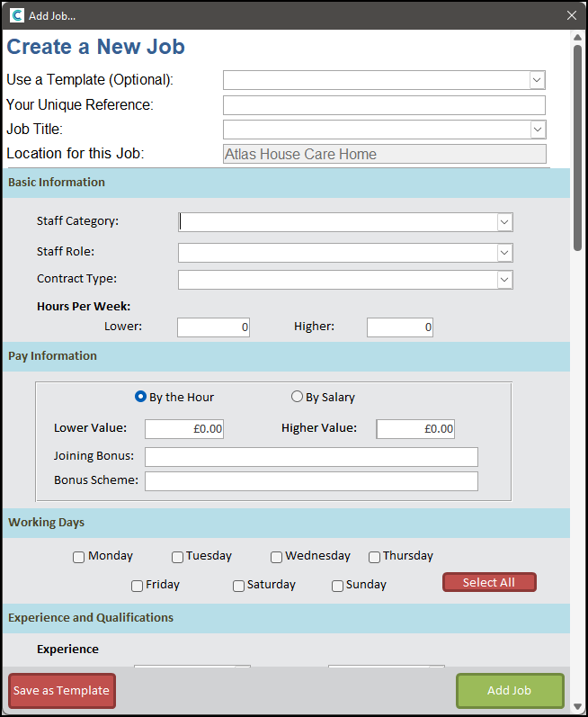The image size is (588, 717).
Task: Toggle the Sunday checkbox
Action: (337, 586)
